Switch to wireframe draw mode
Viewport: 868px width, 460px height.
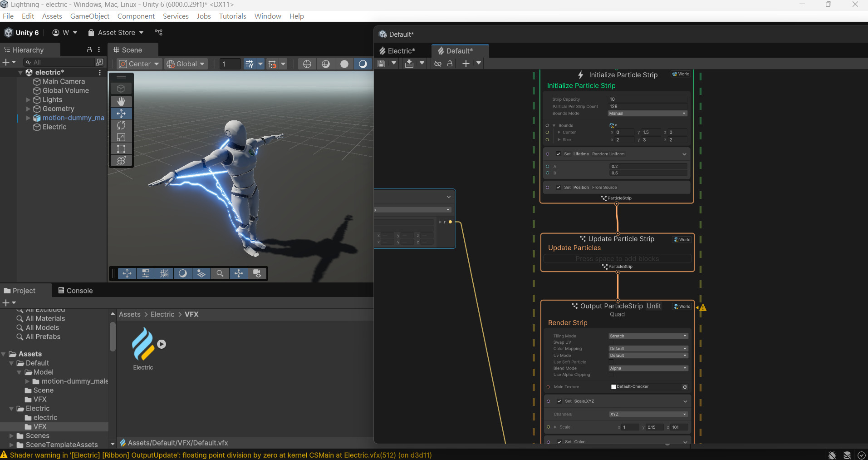point(307,64)
